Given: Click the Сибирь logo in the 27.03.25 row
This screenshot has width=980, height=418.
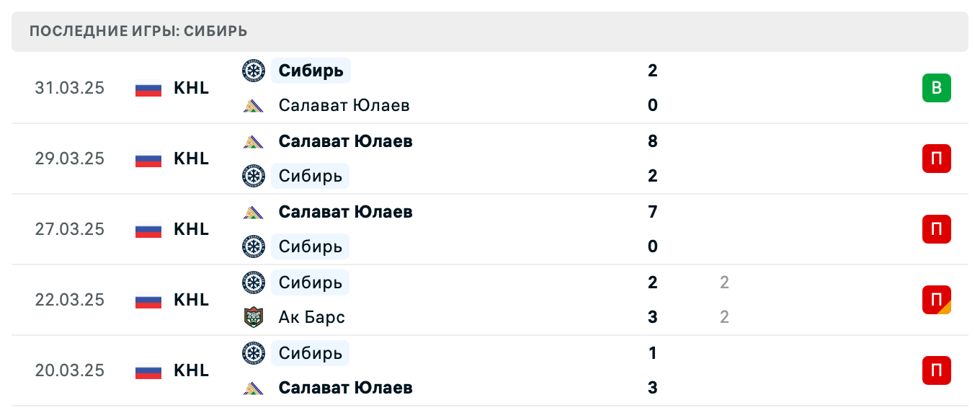Looking at the screenshot, I should (x=254, y=246).
